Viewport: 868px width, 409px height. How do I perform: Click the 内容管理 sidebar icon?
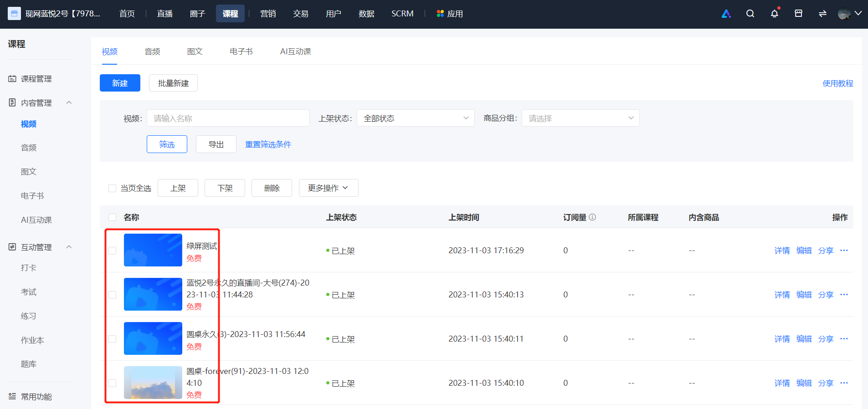pos(12,102)
